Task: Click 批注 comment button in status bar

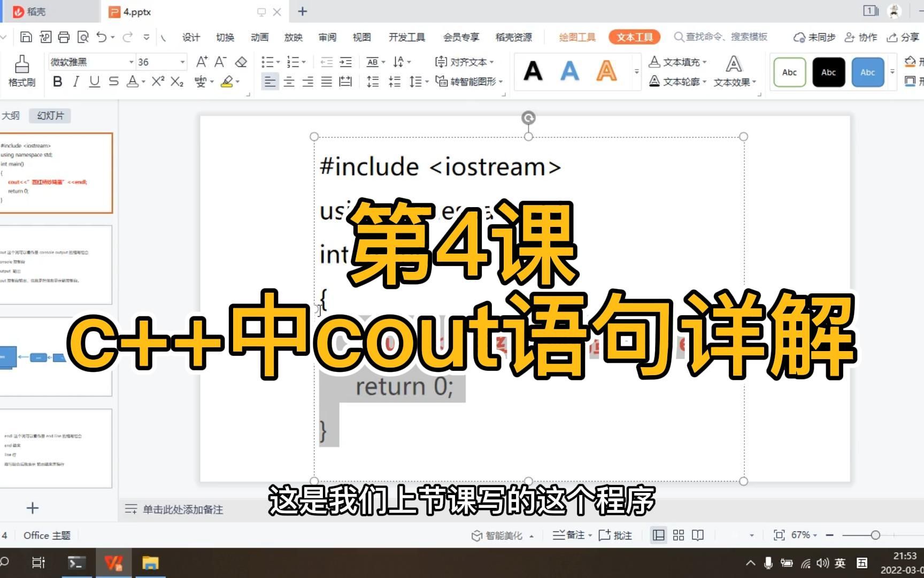Action: [615, 535]
